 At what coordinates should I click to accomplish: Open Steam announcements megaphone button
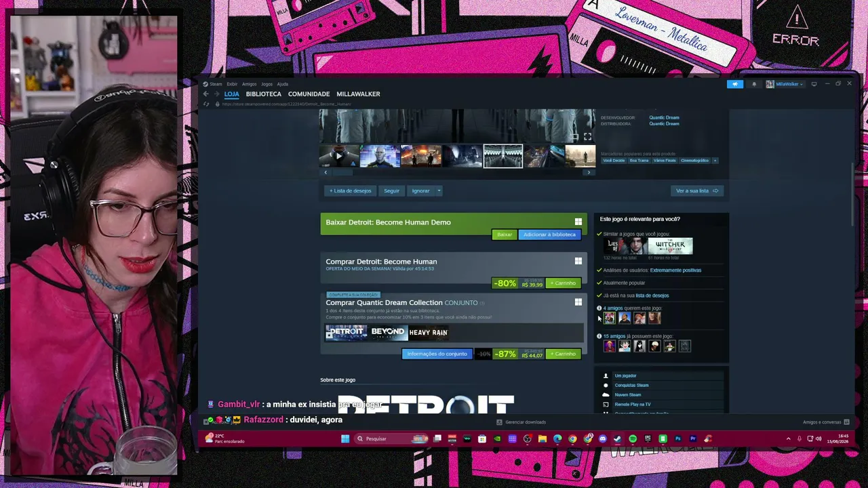[x=735, y=84]
